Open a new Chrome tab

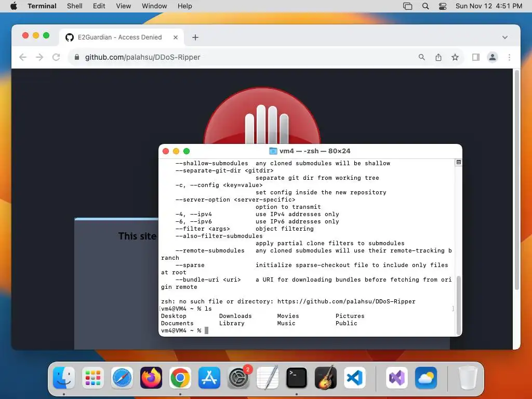[x=195, y=37]
